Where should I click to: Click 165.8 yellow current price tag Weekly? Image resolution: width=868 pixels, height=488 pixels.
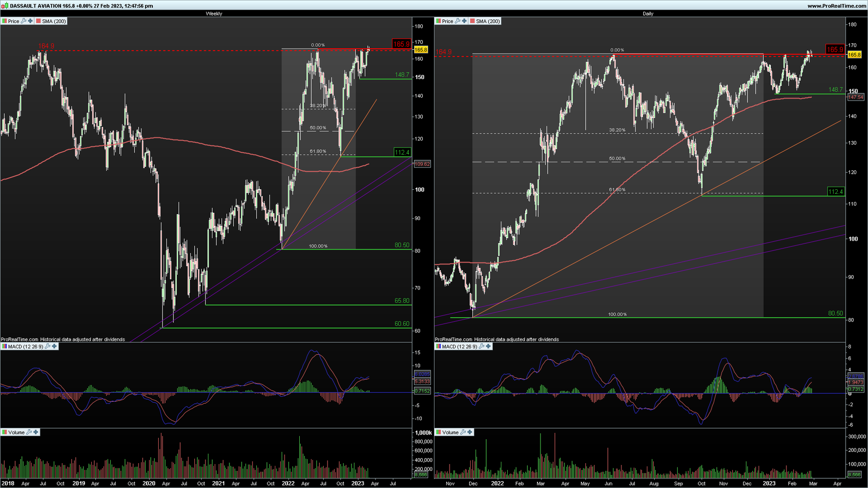click(x=421, y=50)
